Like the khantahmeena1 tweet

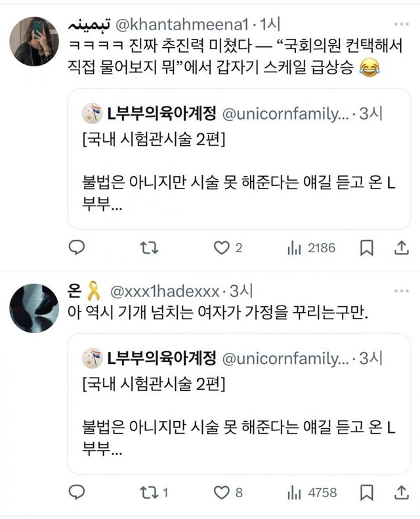(222, 248)
